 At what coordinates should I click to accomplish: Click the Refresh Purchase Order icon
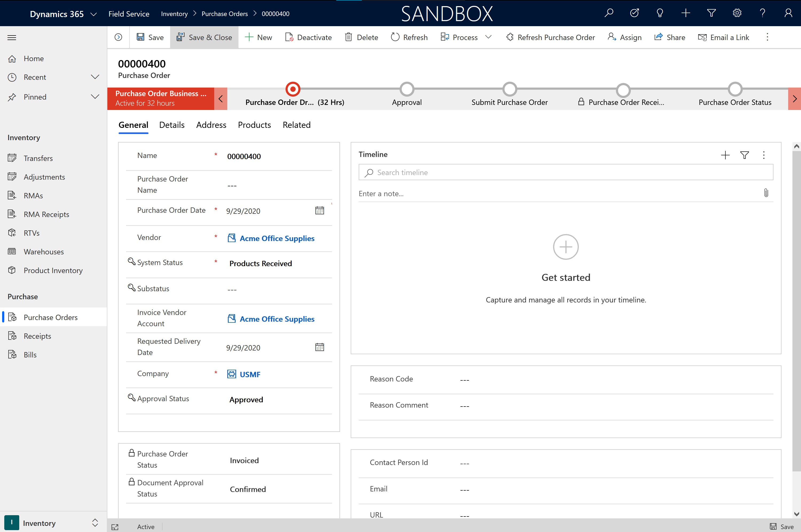point(507,37)
